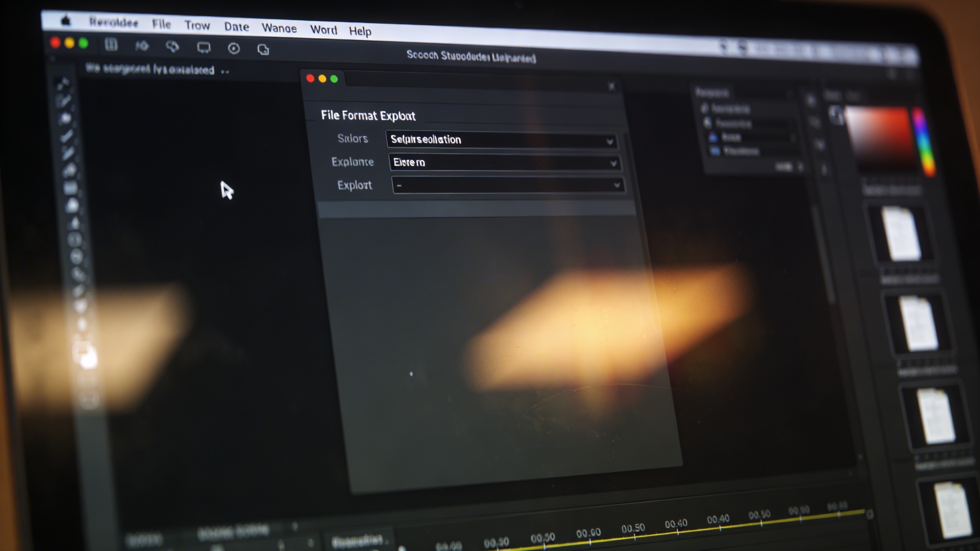Open the Trow menu
This screenshot has height=551, width=980.
coord(197,25)
